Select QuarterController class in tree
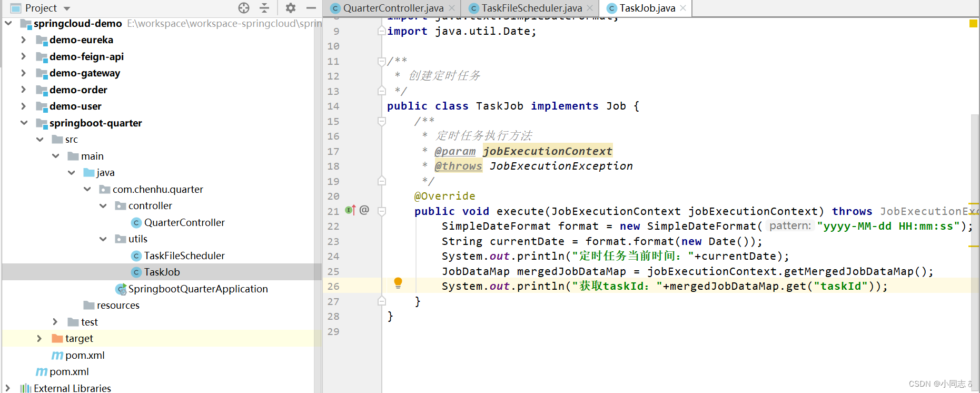Viewport: 980px width, 393px height. pyautogui.click(x=184, y=222)
